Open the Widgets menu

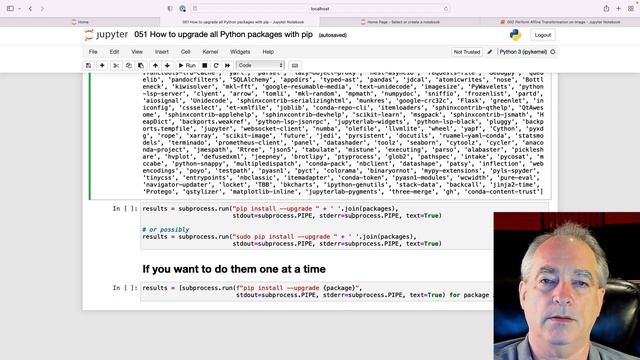[240, 52]
